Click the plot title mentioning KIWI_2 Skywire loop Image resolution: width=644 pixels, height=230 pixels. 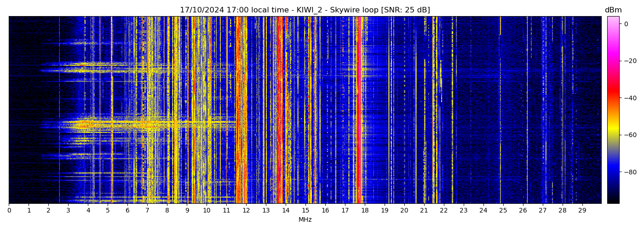(x=305, y=10)
